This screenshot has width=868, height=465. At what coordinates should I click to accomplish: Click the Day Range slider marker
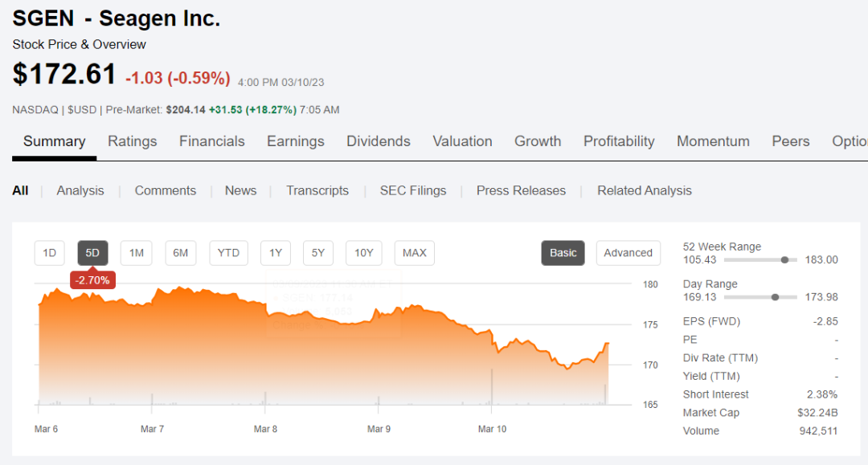[775, 296]
